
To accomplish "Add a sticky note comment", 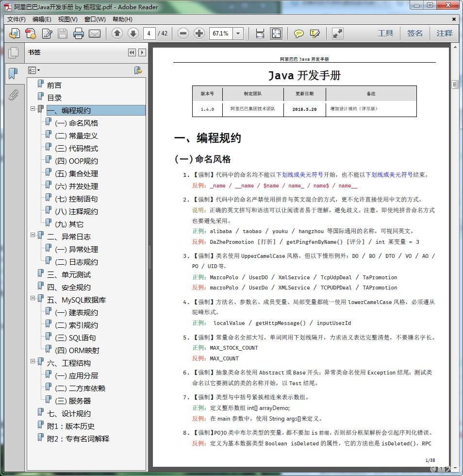I will coord(299,34).
